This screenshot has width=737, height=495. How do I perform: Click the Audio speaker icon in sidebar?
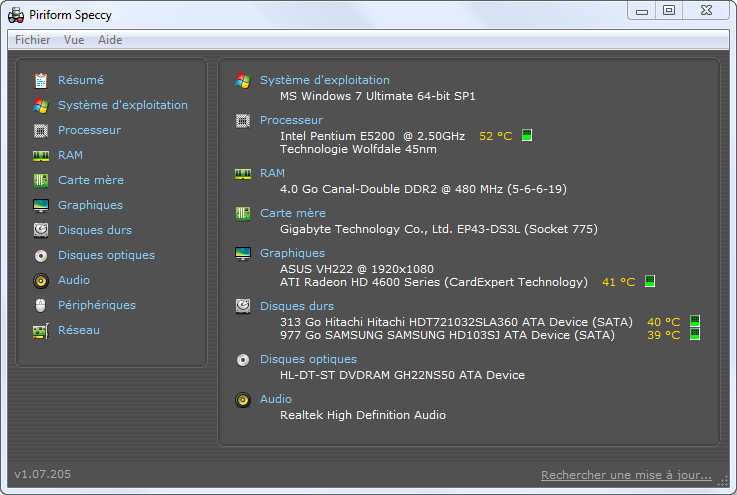41,281
